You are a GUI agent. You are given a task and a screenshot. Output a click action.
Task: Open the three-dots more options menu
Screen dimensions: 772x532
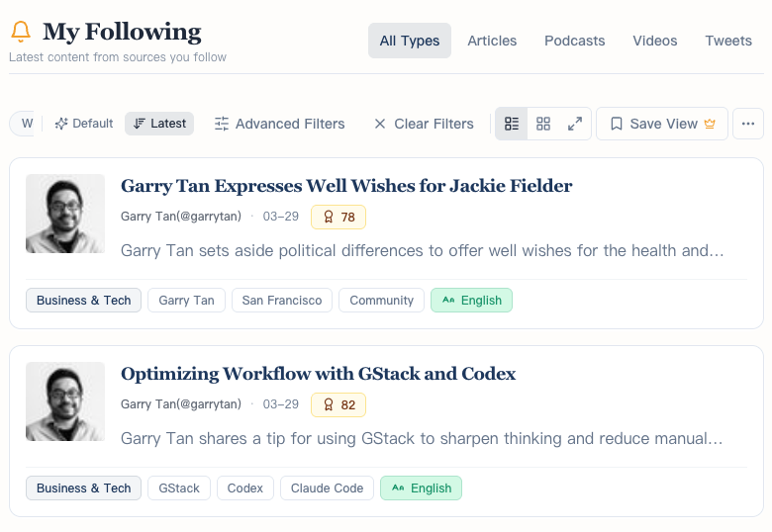pos(748,124)
